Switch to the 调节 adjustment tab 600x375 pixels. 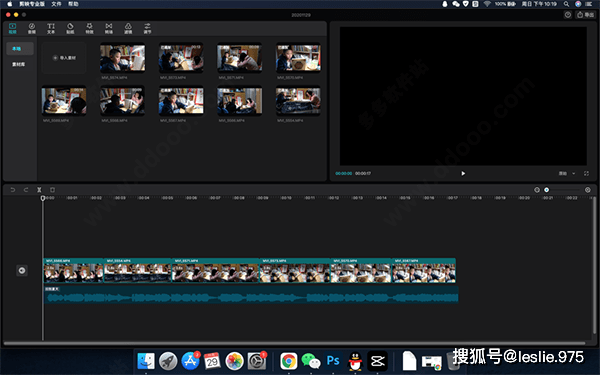point(147,28)
